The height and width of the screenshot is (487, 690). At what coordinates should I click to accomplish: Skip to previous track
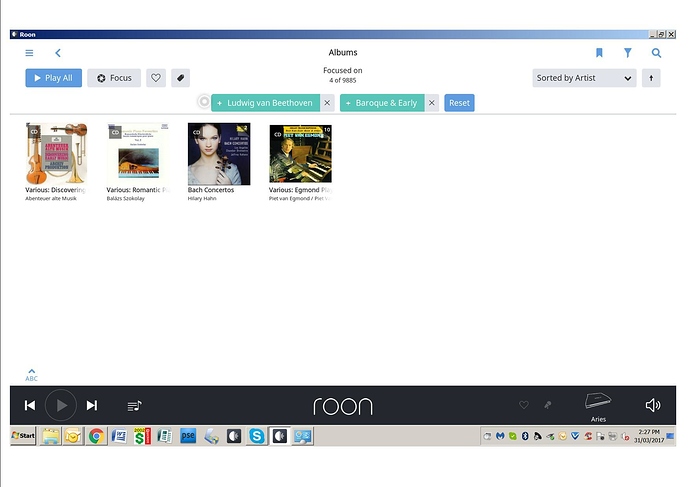click(x=30, y=405)
